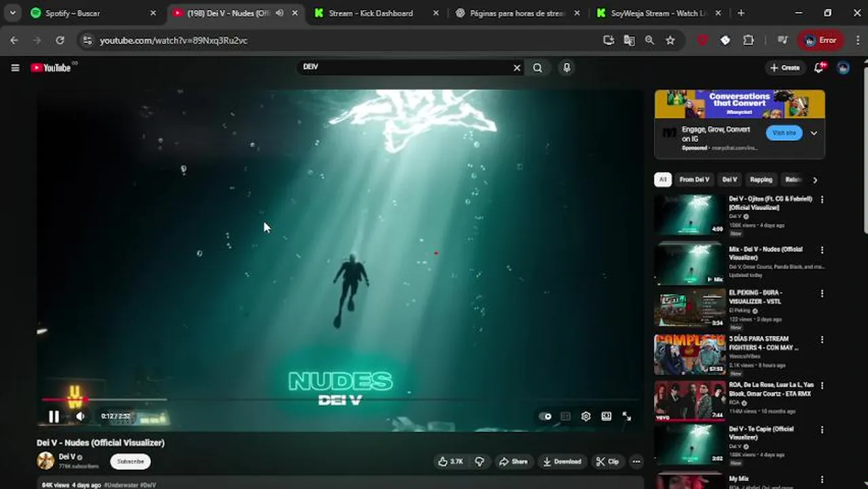The image size is (868, 489).
Task: Open options for Dei V - Te Capie
Action: [x=822, y=430]
